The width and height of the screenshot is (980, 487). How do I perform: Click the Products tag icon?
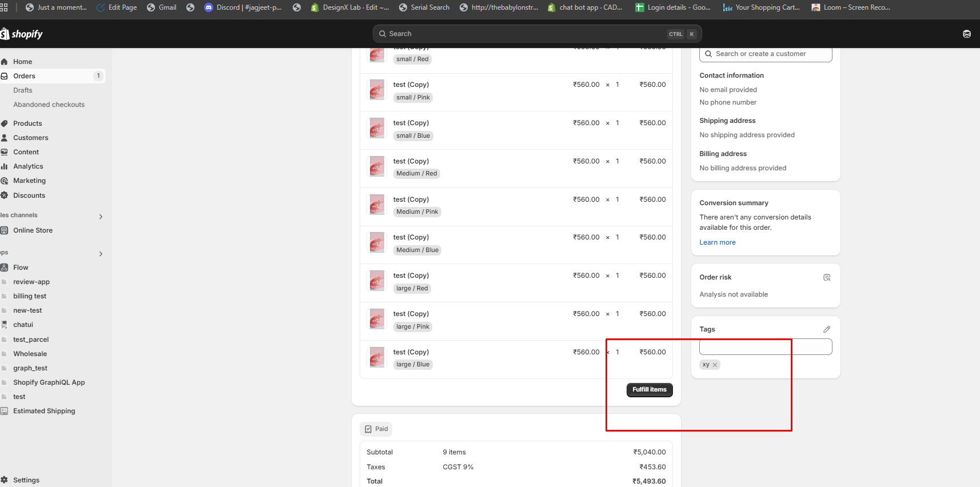[x=4, y=123]
